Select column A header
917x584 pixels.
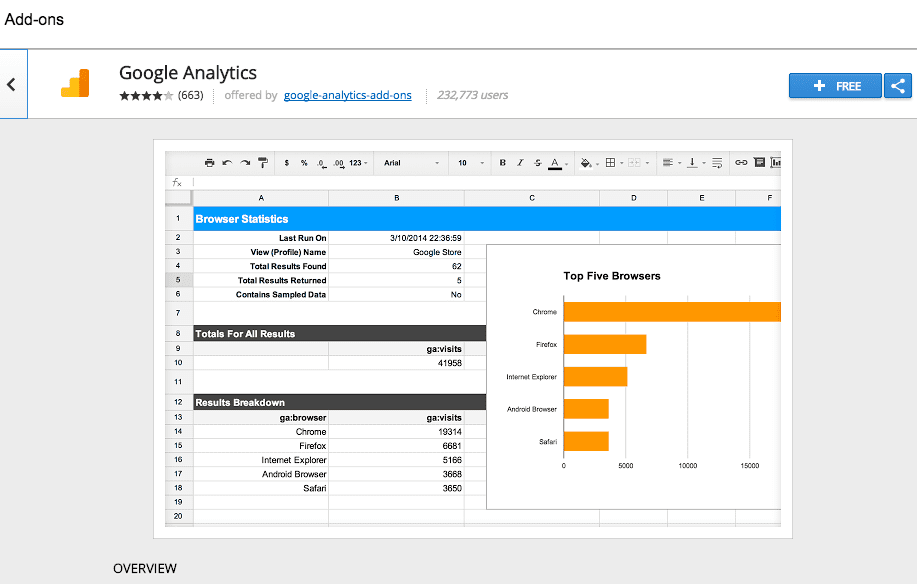point(261,198)
